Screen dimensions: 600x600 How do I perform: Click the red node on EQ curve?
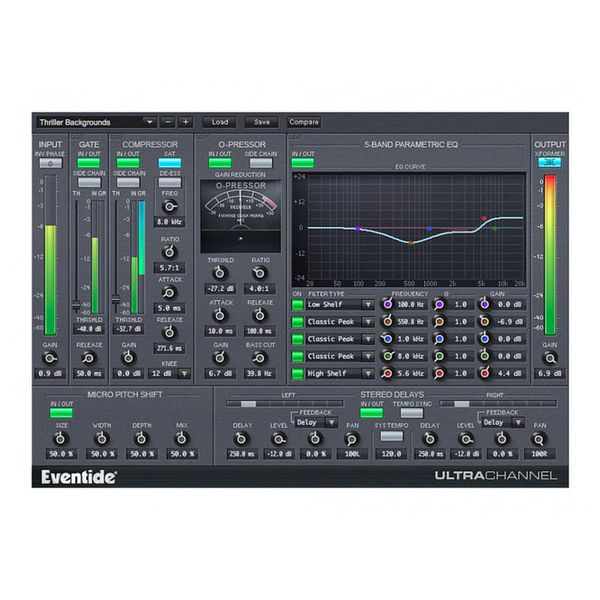484,218
